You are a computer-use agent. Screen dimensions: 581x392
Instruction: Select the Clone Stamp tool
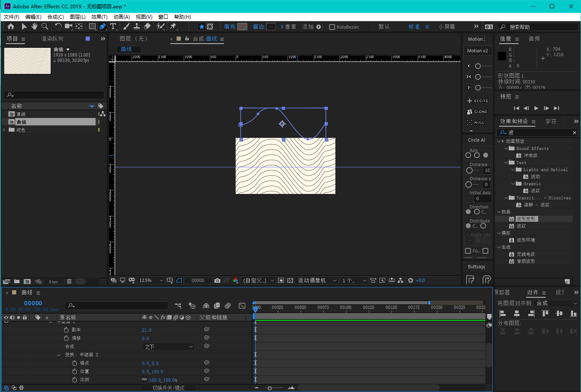136,27
